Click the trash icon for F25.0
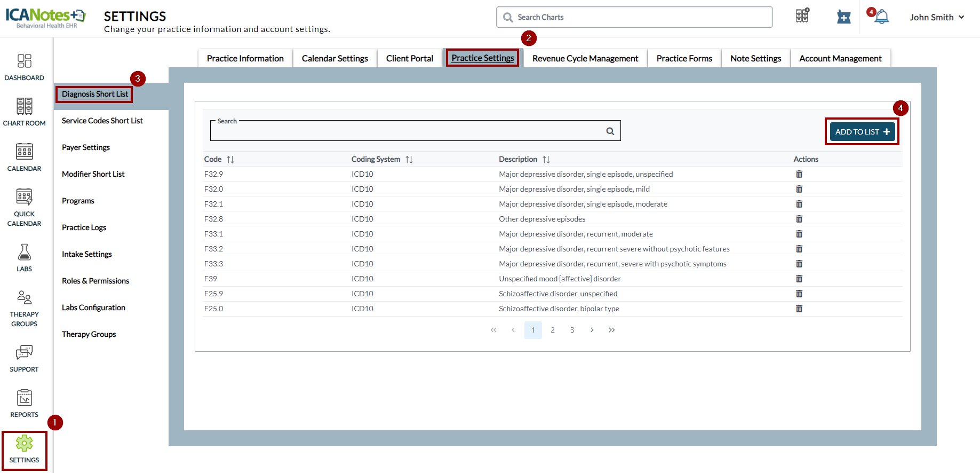This screenshot has height=473, width=980. pyautogui.click(x=799, y=309)
